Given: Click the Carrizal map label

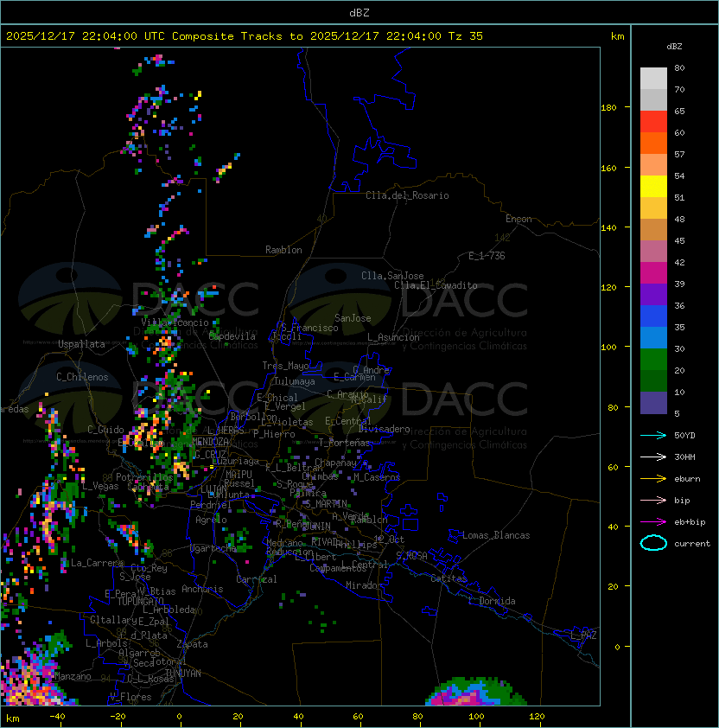Looking at the screenshot, I should 256,579.
